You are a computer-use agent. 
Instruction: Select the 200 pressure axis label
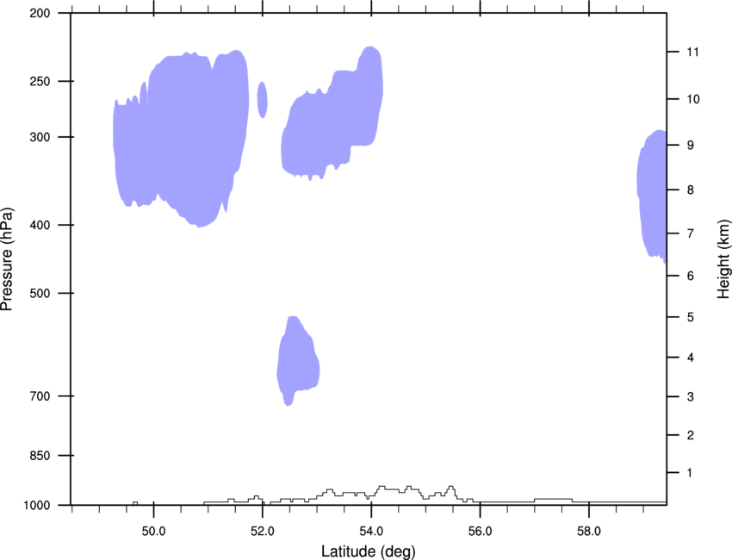point(40,13)
